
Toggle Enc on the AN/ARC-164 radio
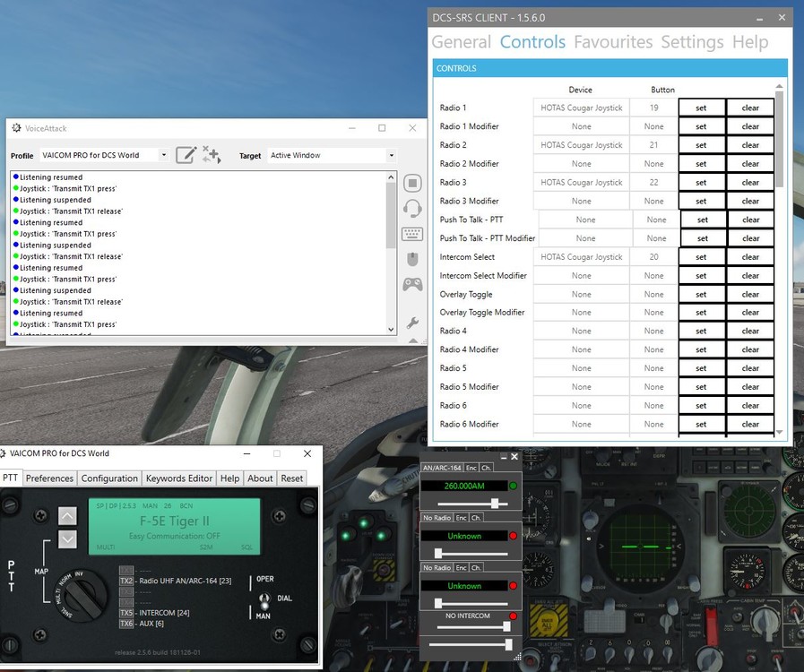pos(471,468)
